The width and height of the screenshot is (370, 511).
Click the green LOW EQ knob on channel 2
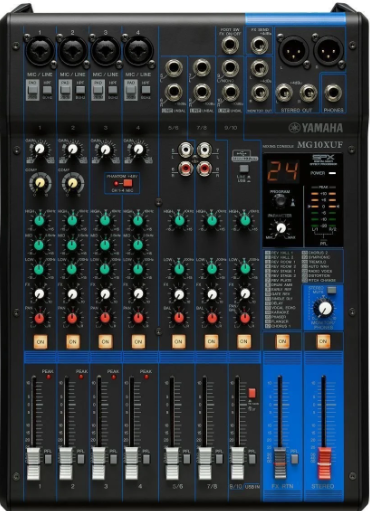point(72,269)
